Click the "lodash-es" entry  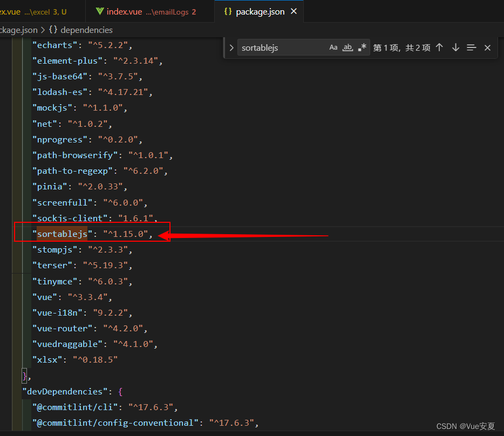pyautogui.click(x=92, y=92)
